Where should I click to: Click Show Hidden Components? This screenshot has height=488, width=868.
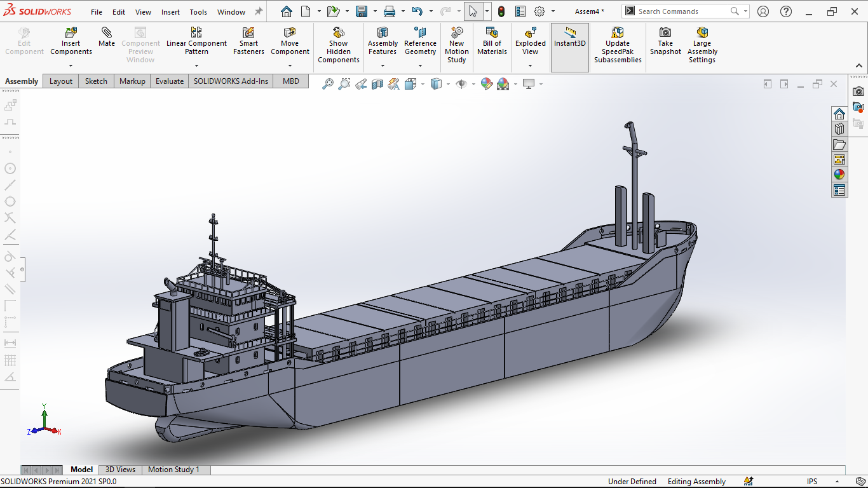339,45
